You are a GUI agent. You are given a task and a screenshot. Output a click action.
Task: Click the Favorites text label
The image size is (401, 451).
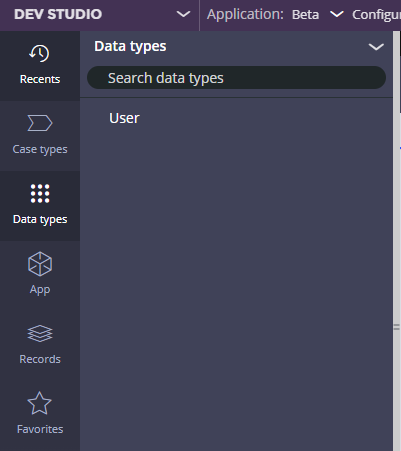(x=40, y=429)
